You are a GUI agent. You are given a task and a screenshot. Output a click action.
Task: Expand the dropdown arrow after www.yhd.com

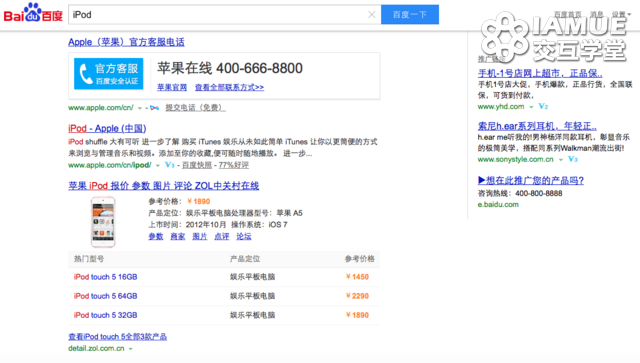click(x=531, y=107)
